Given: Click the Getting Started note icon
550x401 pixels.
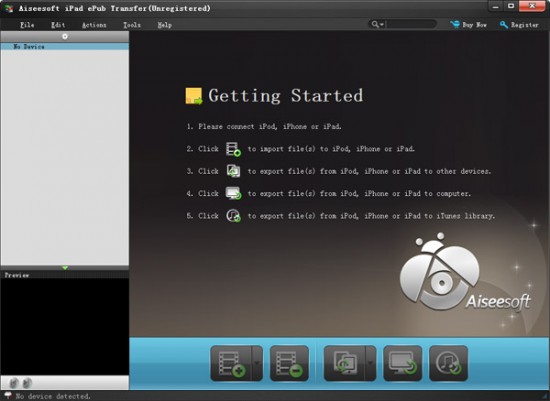Looking at the screenshot, I should click(194, 96).
